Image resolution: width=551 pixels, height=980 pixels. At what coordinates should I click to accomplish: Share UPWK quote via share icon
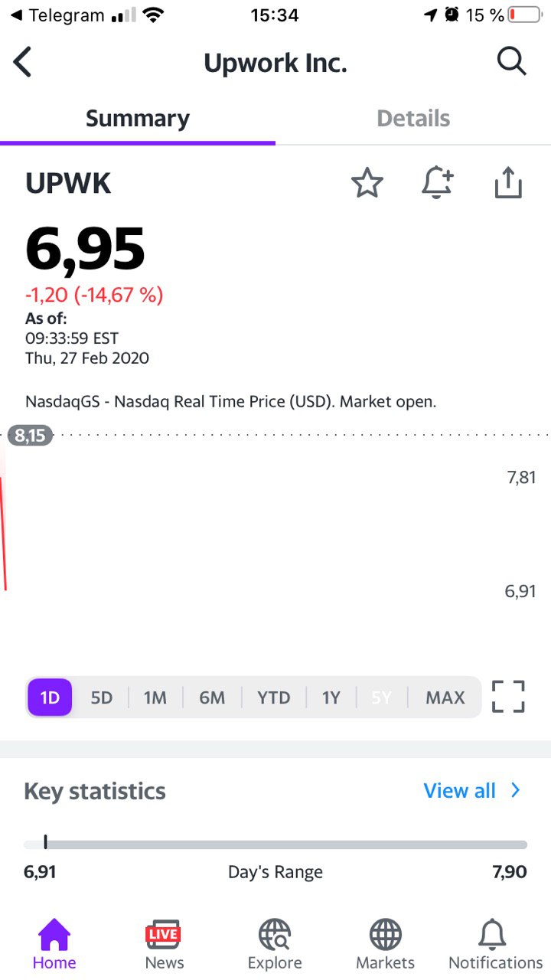(x=507, y=184)
